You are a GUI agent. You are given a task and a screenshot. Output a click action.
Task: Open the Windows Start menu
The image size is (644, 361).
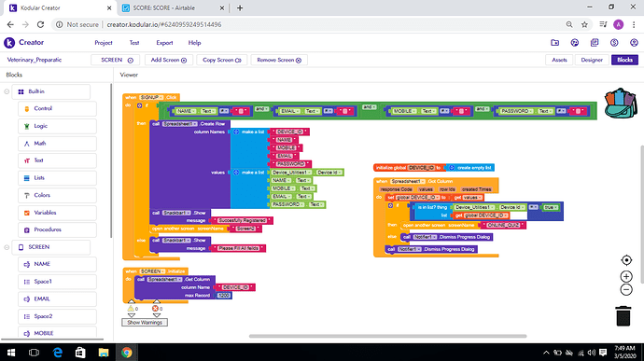11,353
